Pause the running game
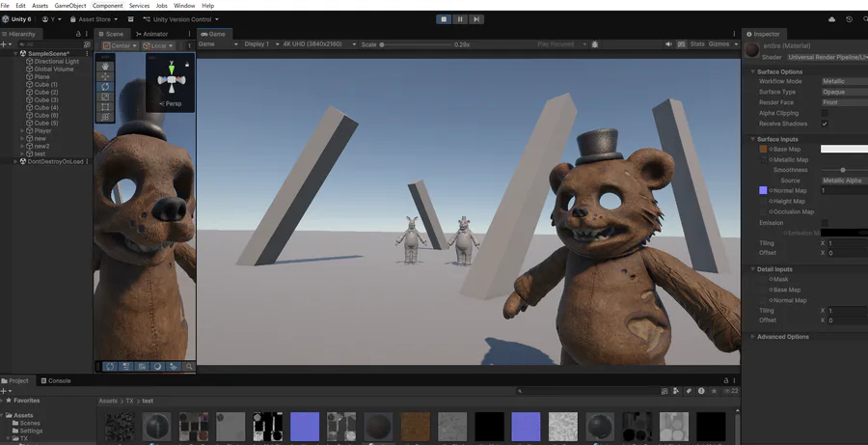The width and height of the screenshot is (868, 445). coord(459,19)
